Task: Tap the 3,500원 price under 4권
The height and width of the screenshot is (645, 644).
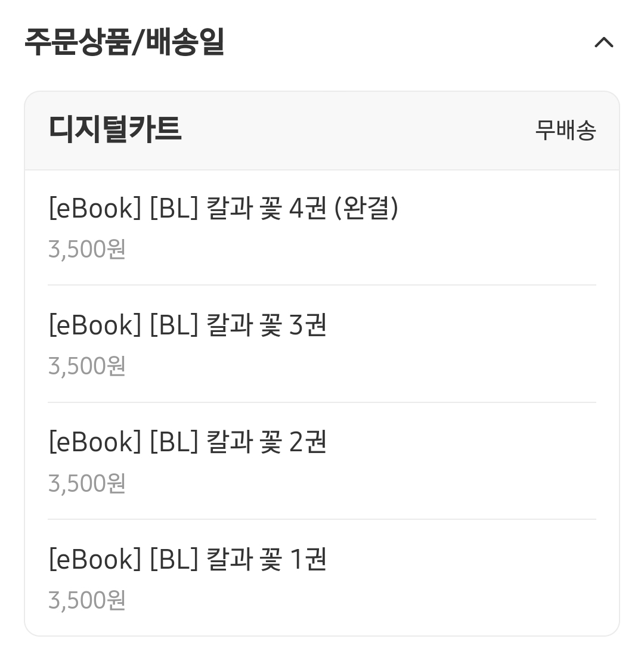Action: click(x=87, y=249)
